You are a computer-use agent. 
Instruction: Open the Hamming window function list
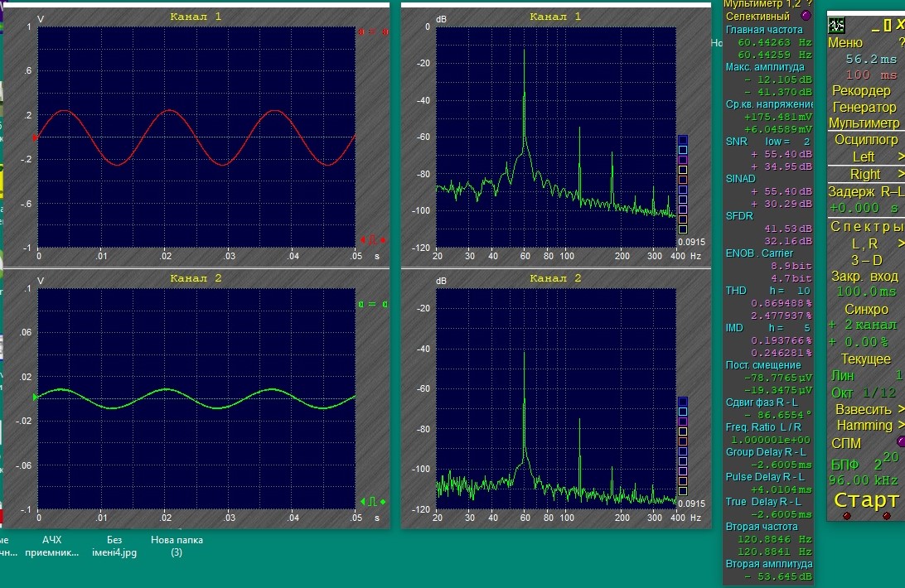point(870,426)
